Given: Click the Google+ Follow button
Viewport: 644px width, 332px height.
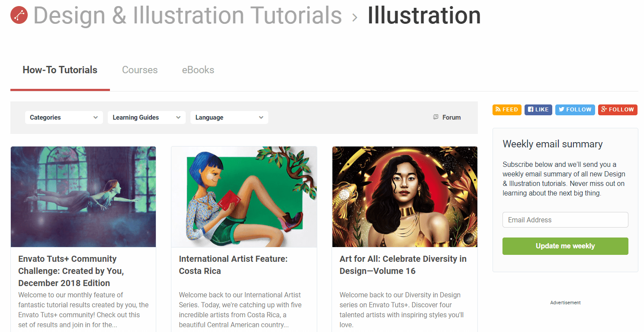Looking at the screenshot, I should (x=618, y=110).
